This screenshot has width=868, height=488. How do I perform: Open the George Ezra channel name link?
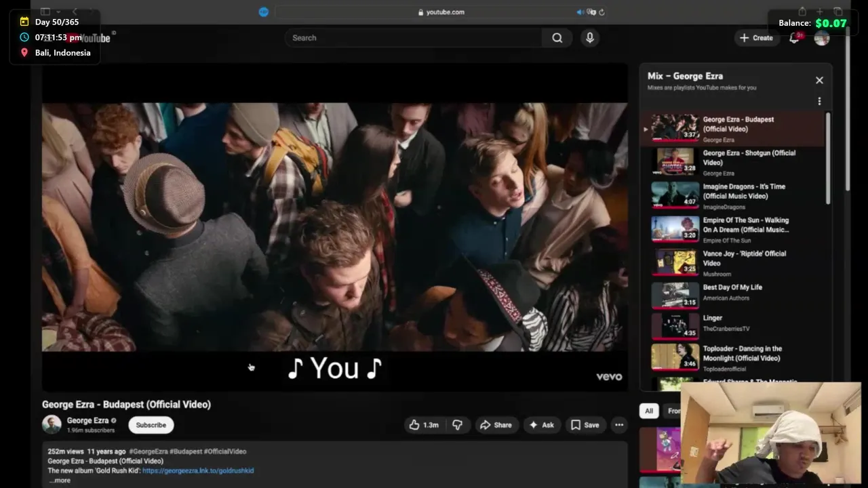click(x=87, y=420)
